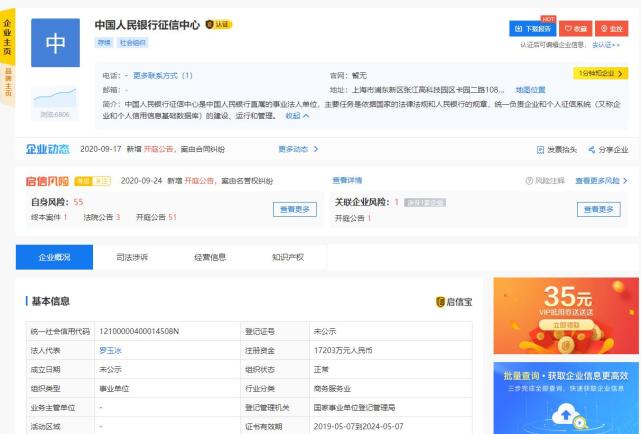Switch to the 经营信息 tab

click(x=210, y=257)
